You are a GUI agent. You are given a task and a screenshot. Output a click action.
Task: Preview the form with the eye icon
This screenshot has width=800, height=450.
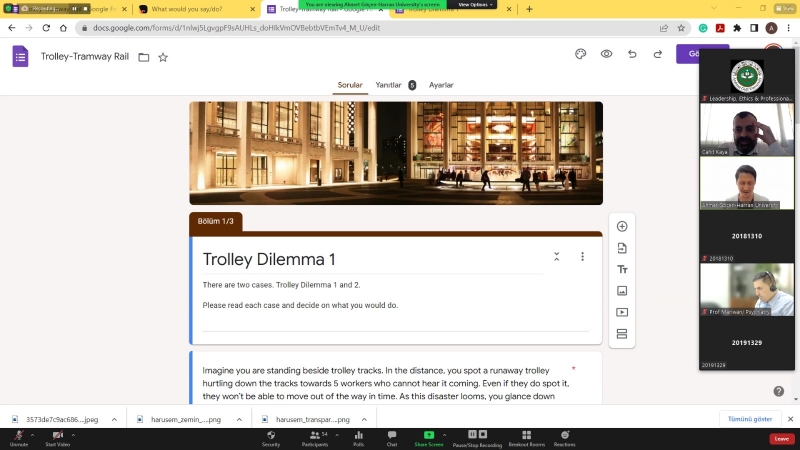(606, 54)
